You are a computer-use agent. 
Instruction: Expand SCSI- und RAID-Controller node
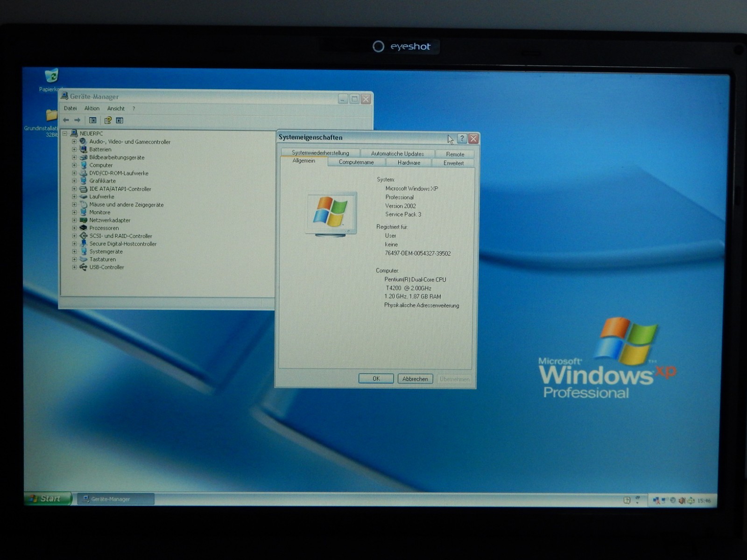[74, 236]
